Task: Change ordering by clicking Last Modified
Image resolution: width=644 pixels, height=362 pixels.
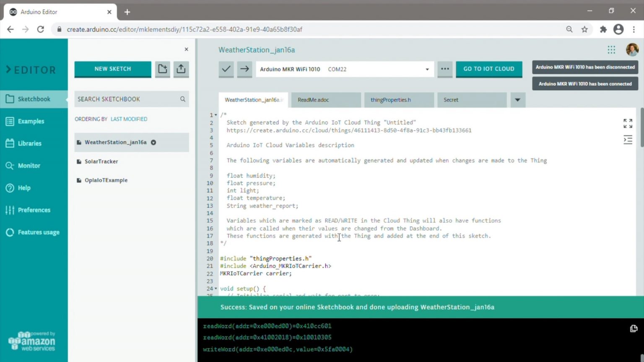Action: pyautogui.click(x=129, y=119)
